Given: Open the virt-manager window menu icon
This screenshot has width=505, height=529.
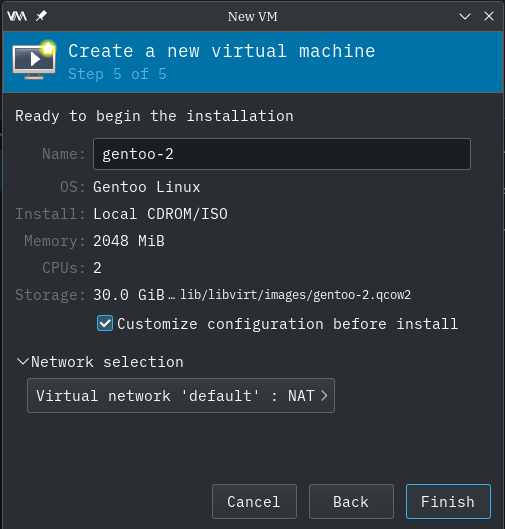Looking at the screenshot, I should [x=17, y=16].
